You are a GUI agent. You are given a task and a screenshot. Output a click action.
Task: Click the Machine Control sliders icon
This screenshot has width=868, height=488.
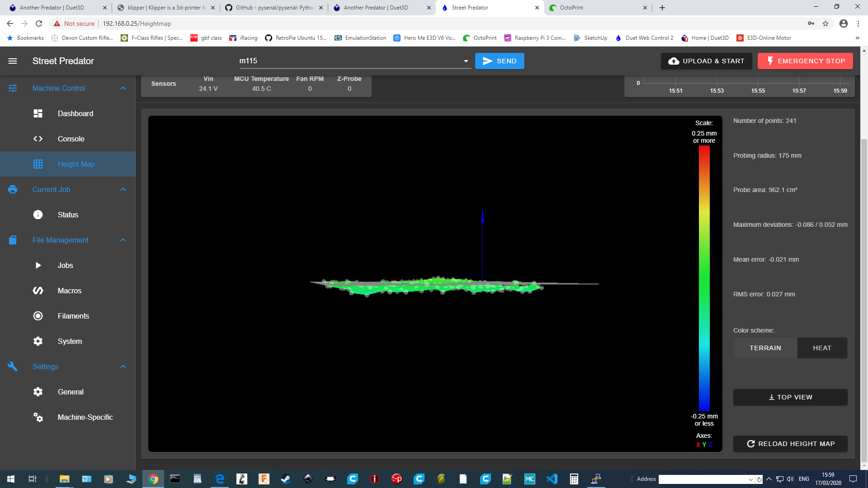click(x=13, y=88)
